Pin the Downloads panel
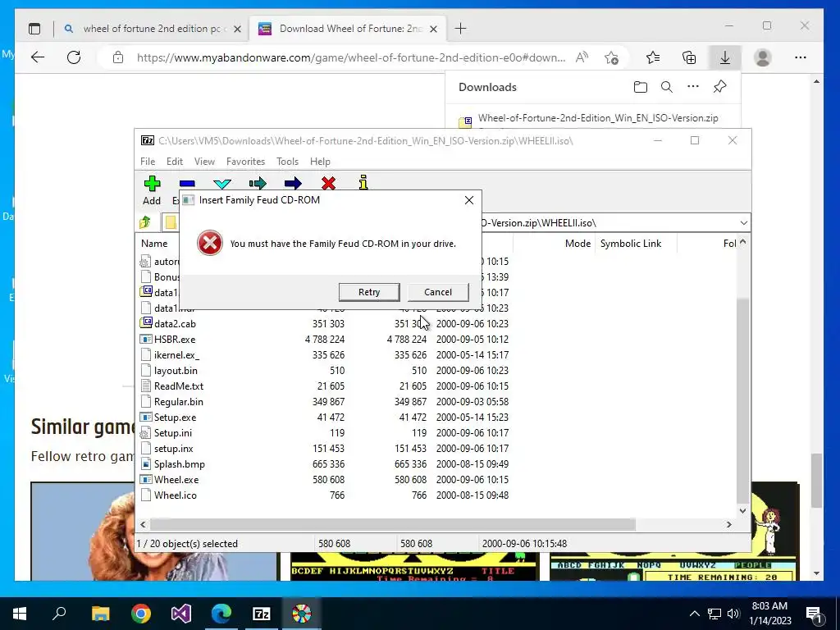The width and height of the screenshot is (840, 630). coord(720,87)
